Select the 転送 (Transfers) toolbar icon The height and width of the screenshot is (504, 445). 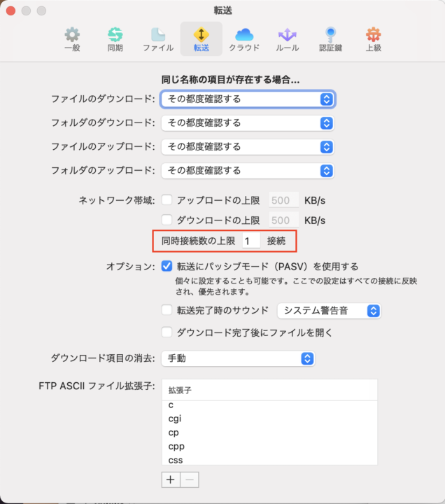[202, 38]
